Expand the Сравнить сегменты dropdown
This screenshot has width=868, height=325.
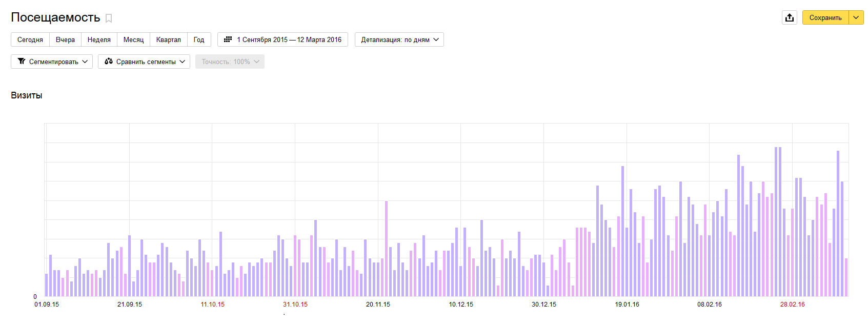pyautogui.click(x=144, y=62)
